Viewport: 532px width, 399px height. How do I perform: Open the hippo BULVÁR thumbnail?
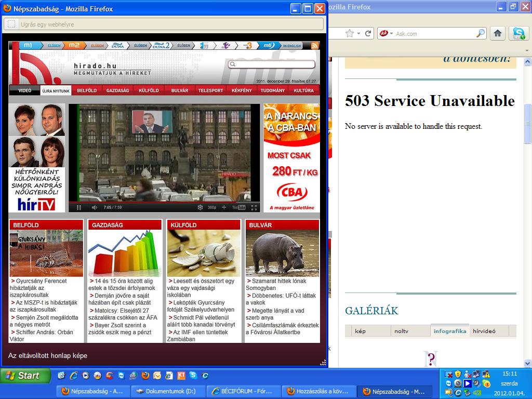[282, 253]
